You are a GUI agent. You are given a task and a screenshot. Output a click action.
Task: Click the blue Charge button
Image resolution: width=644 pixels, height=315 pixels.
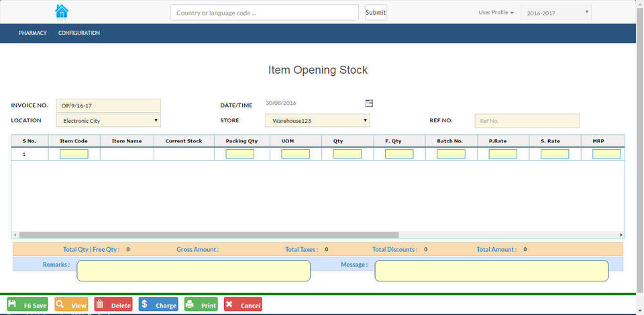point(158,304)
